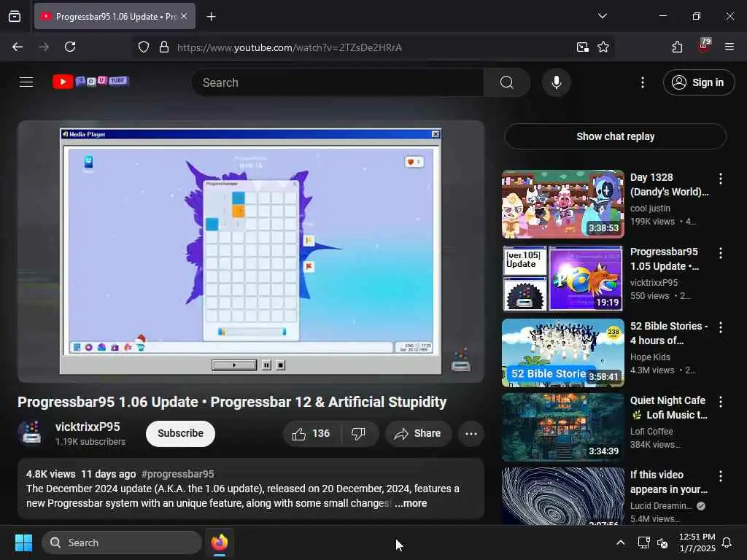Open the YouTube guide hamburger menu
Image resolution: width=747 pixels, height=560 pixels.
tap(26, 82)
